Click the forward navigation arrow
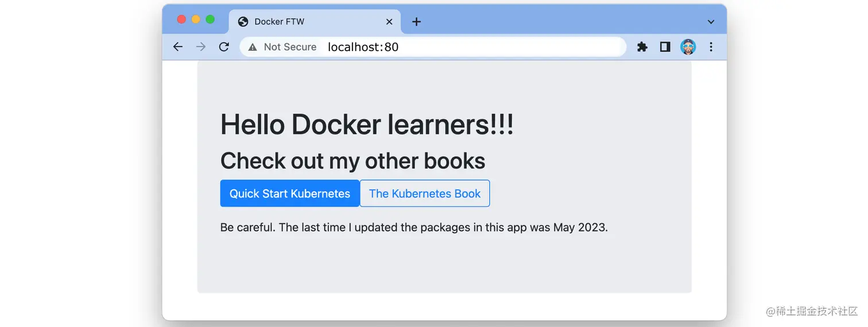868x327 pixels. tap(200, 47)
